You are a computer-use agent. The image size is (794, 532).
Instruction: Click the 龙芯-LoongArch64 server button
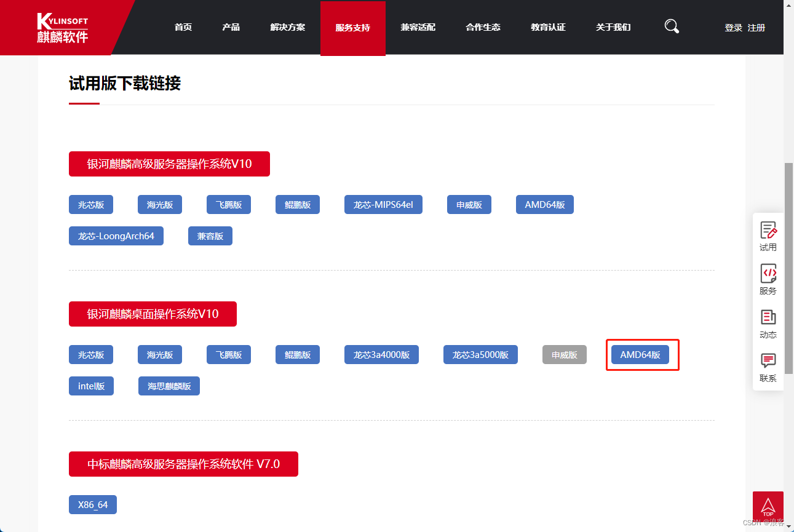[x=116, y=236]
